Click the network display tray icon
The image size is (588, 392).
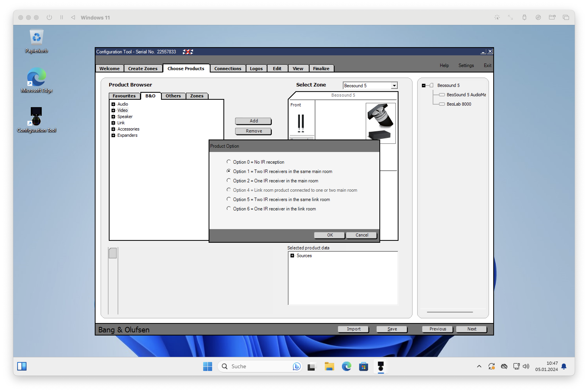[x=516, y=366]
